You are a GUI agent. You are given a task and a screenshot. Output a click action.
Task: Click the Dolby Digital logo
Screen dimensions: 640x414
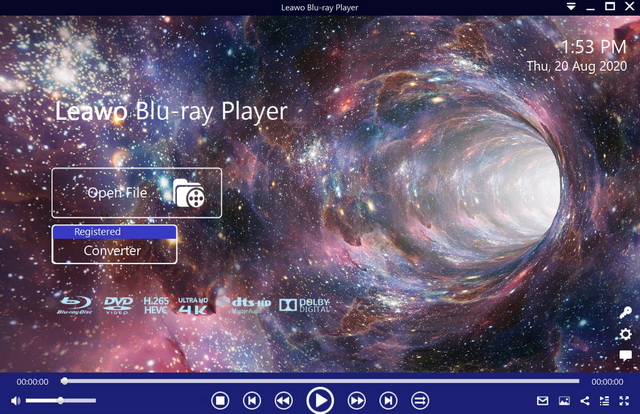pyautogui.click(x=305, y=305)
